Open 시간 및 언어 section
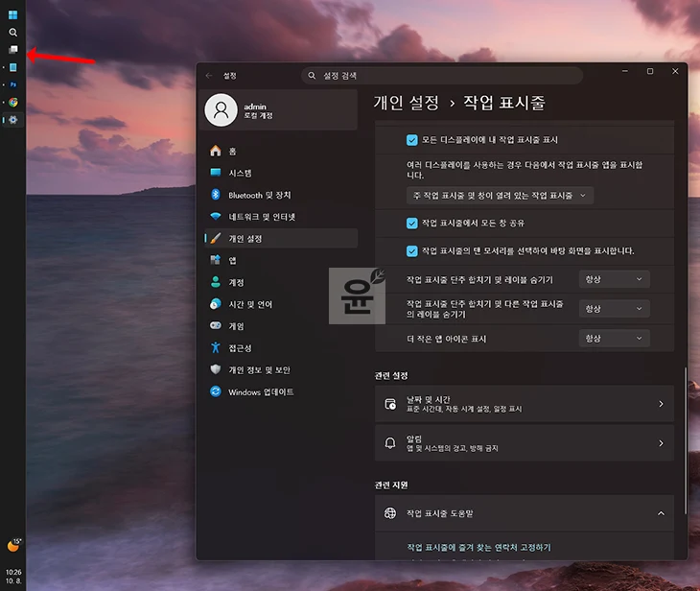This screenshot has width=700, height=591. point(281,304)
